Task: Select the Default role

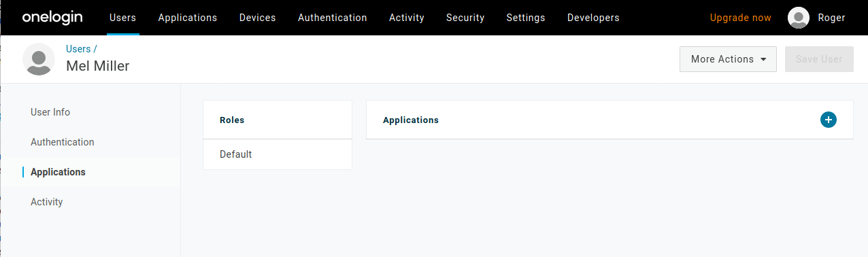Action: tap(278, 154)
